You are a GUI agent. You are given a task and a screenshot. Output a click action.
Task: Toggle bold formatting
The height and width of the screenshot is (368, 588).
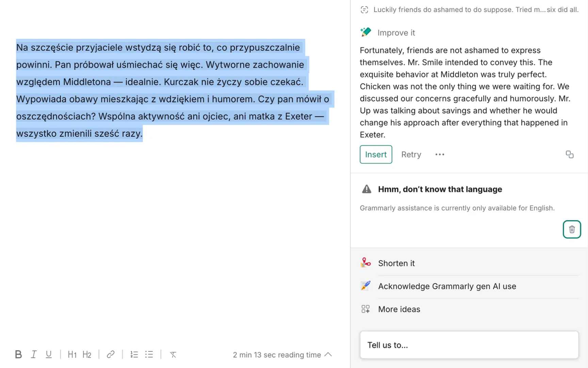[18, 354]
